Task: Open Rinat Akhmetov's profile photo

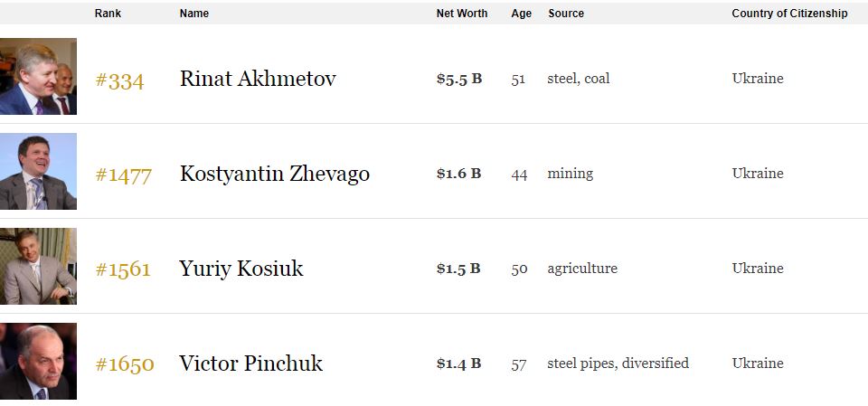Action: pos(38,77)
